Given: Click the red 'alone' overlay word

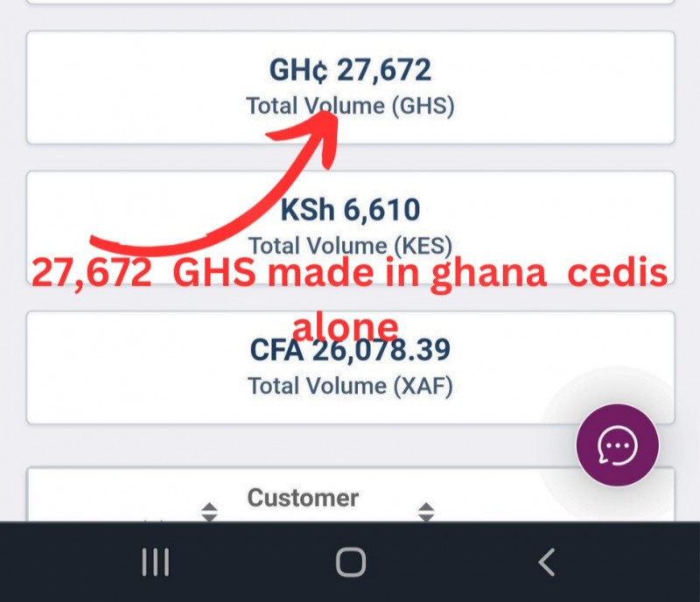Looking at the screenshot, I should [345, 326].
